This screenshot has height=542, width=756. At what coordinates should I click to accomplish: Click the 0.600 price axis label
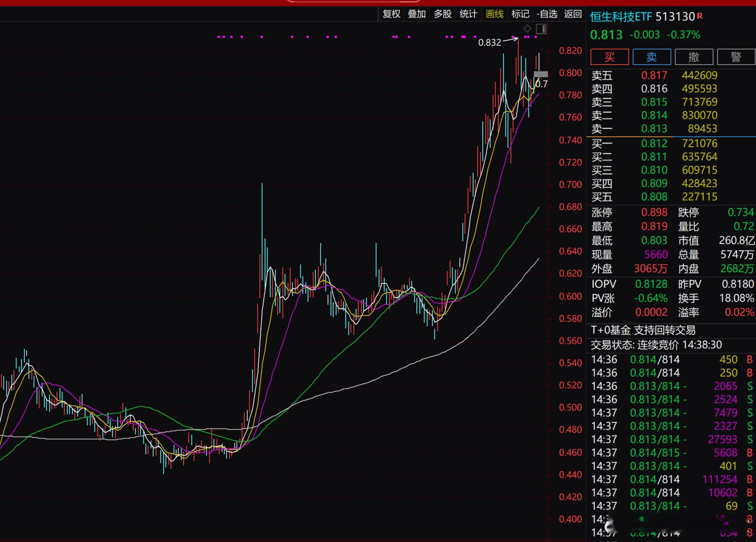pos(570,296)
